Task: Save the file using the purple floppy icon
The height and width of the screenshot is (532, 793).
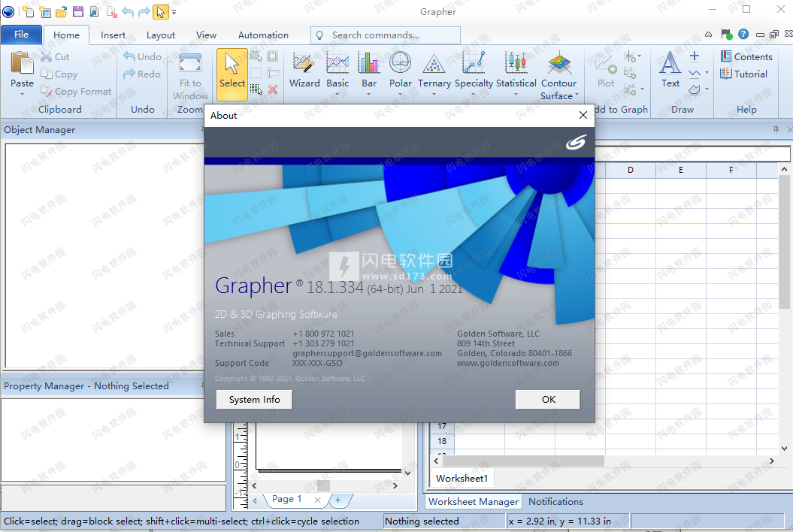Action: [78, 11]
